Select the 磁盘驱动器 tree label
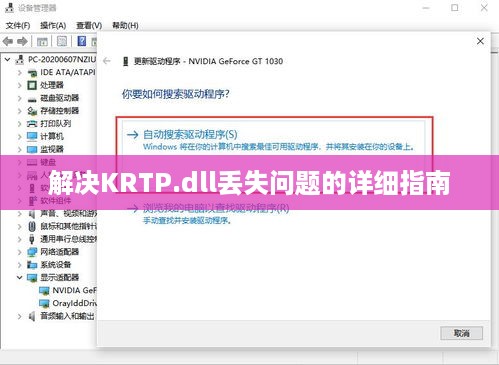The height and width of the screenshot is (365, 499). 60,98
